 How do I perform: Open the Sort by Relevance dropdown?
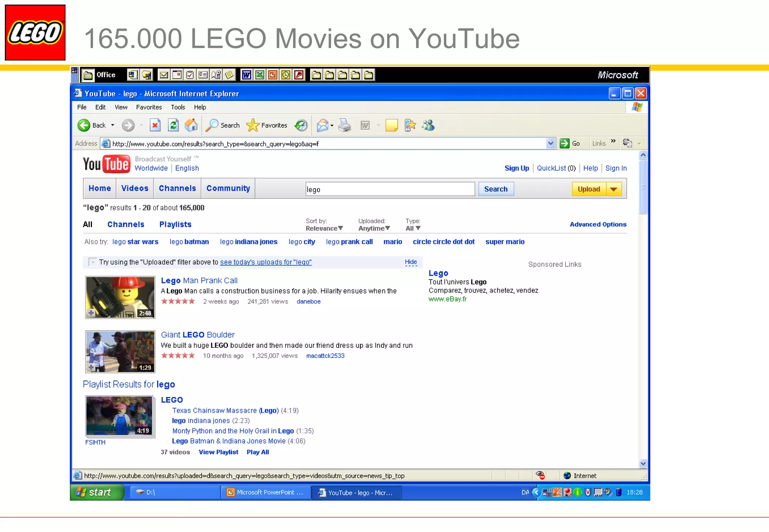click(324, 228)
